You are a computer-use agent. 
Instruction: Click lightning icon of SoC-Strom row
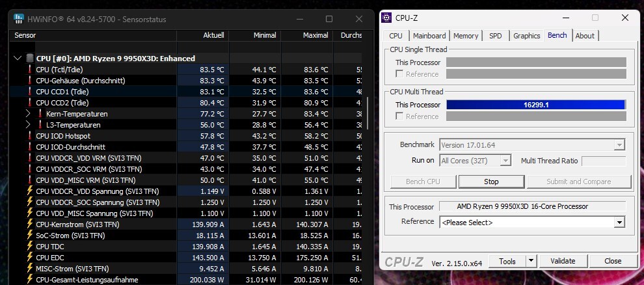click(29, 235)
